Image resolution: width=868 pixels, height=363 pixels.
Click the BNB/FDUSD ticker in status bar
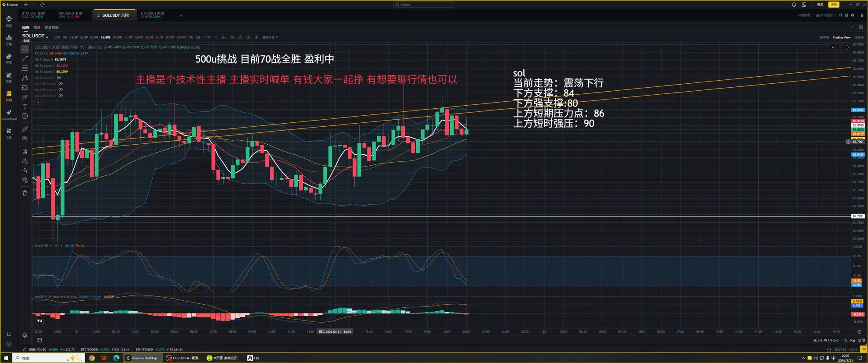(x=52, y=349)
